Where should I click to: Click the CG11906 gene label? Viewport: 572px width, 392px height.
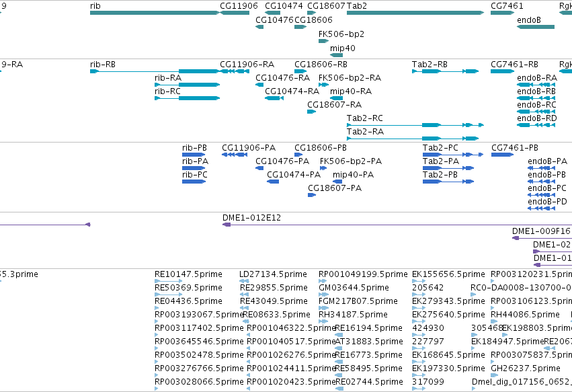pos(239,6)
